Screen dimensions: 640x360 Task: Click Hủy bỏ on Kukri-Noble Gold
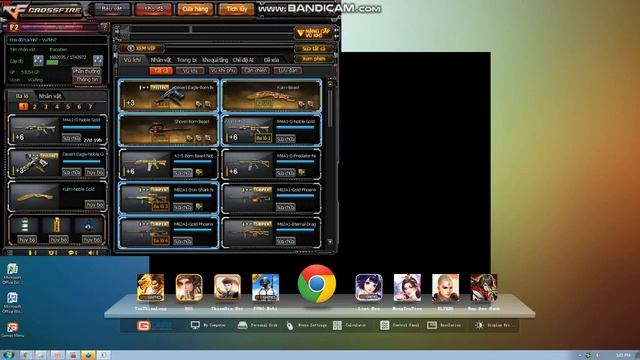pyautogui.click(x=95, y=204)
